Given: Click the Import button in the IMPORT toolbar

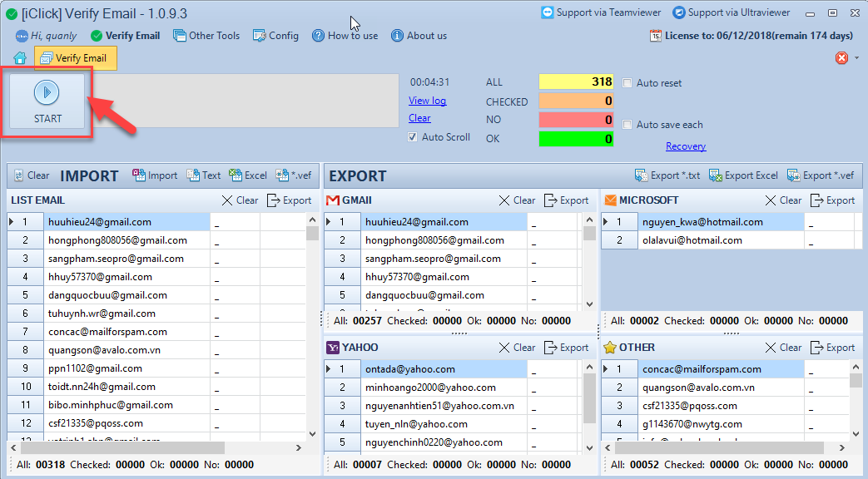Looking at the screenshot, I should click(155, 175).
